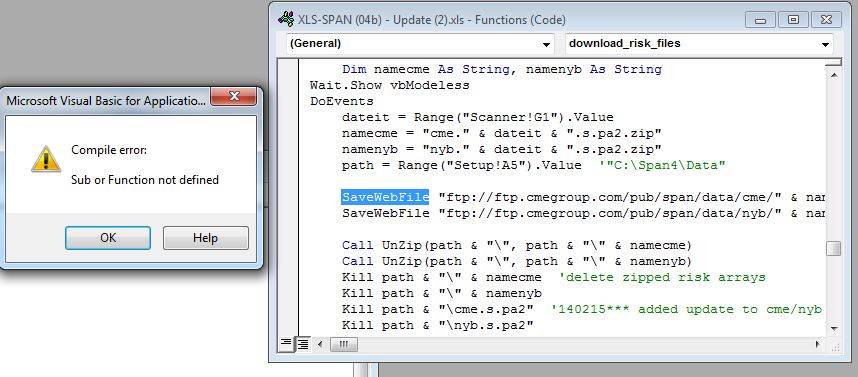Close the Functions (Code) window

point(826,20)
